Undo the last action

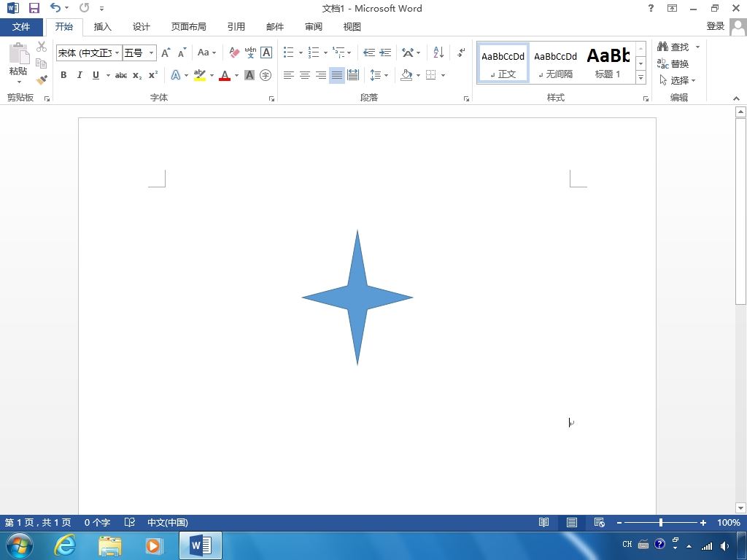(x=55, y=7)
